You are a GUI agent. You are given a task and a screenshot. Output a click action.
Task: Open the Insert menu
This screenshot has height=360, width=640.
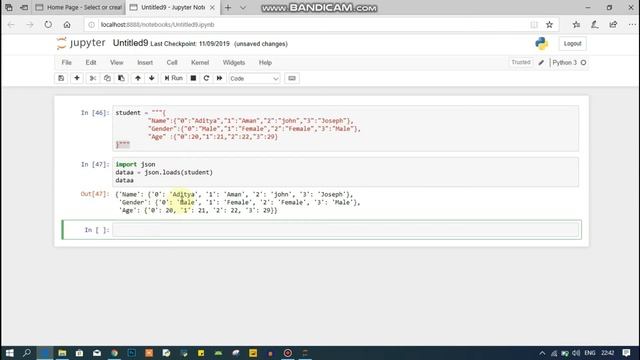click(145, 62)
